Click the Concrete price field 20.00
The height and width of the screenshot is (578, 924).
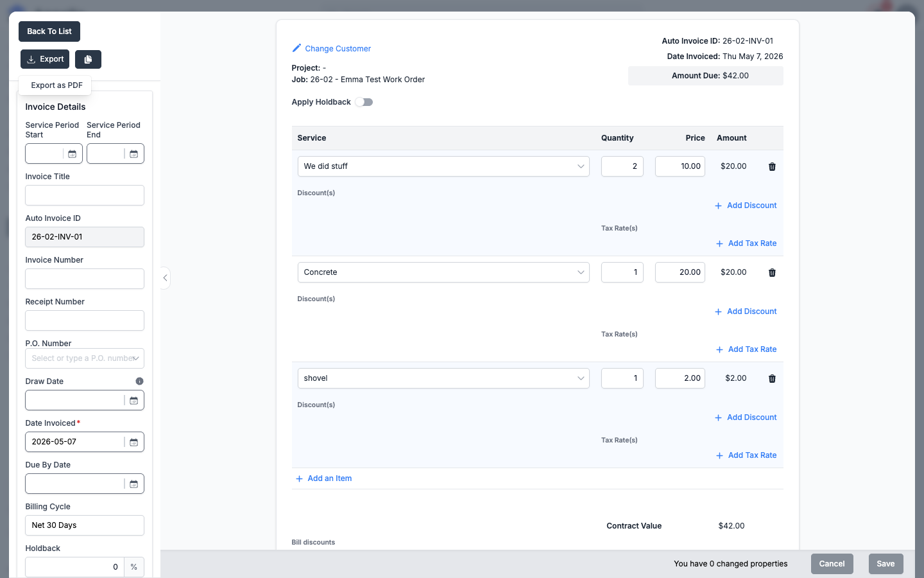[x=680, y=272]
